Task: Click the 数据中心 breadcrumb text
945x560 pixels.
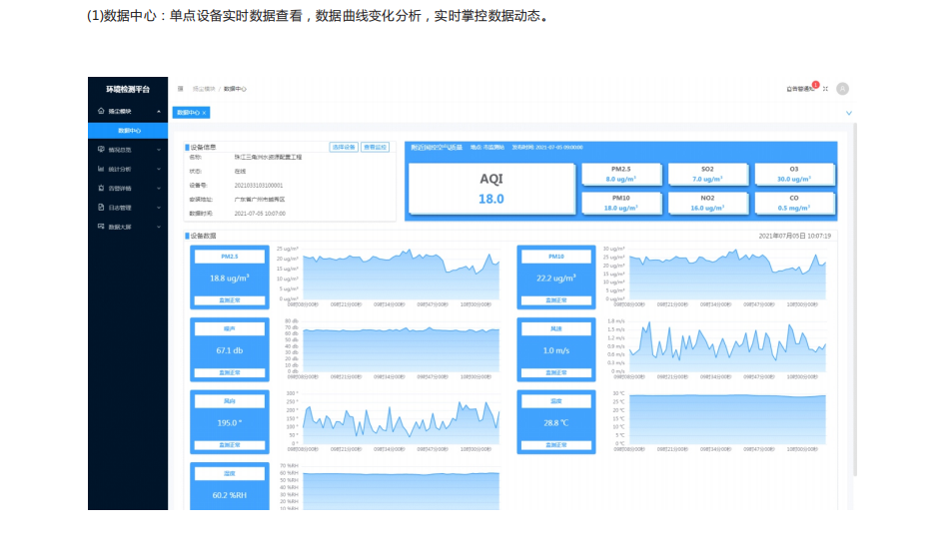Action: pyautogui.click(x=235, y=89)
